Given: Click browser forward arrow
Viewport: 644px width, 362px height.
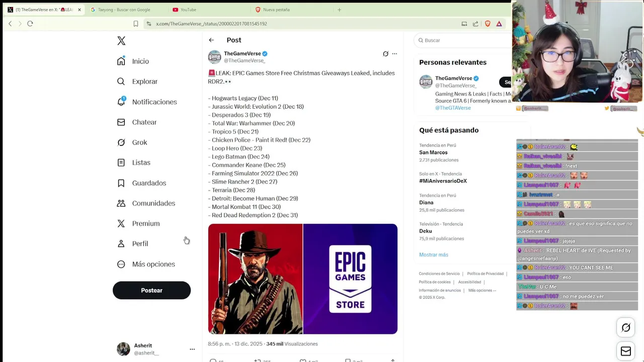Looking at the screenshot, I should pos(20,24).
